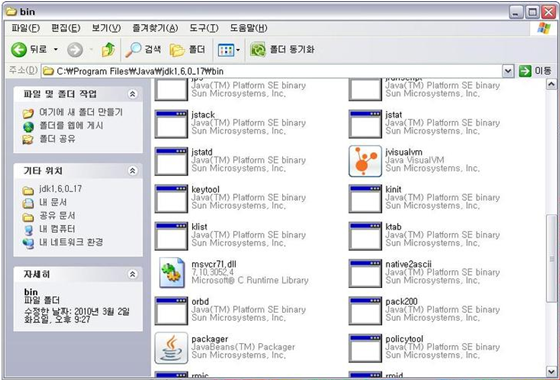This screenshot has width=560, height=380.
Task: Select the keytool file icon
Action: pyautogui.click(x=171, y=199)
